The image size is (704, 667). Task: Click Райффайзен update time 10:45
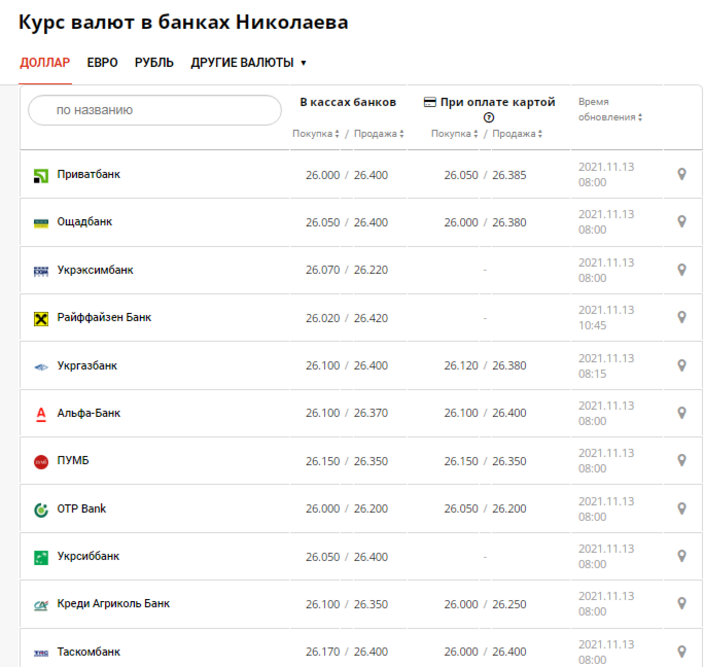[592, 325]
